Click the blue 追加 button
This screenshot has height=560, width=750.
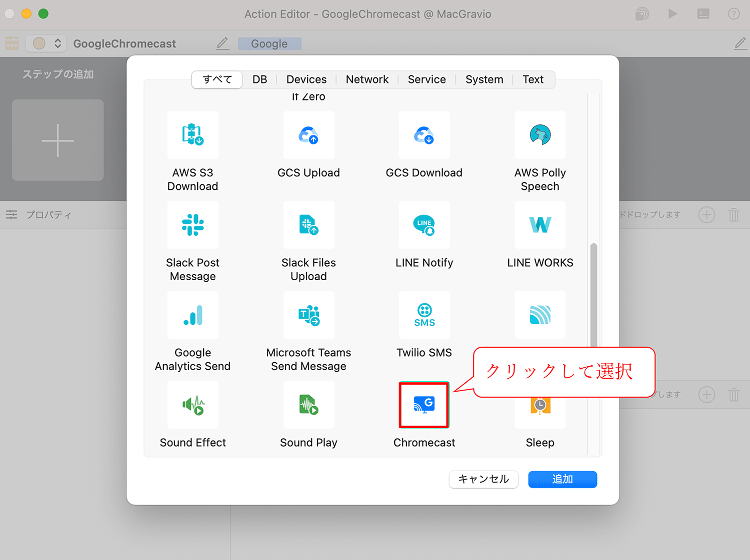pyautogui.click(x=562, y=479)
